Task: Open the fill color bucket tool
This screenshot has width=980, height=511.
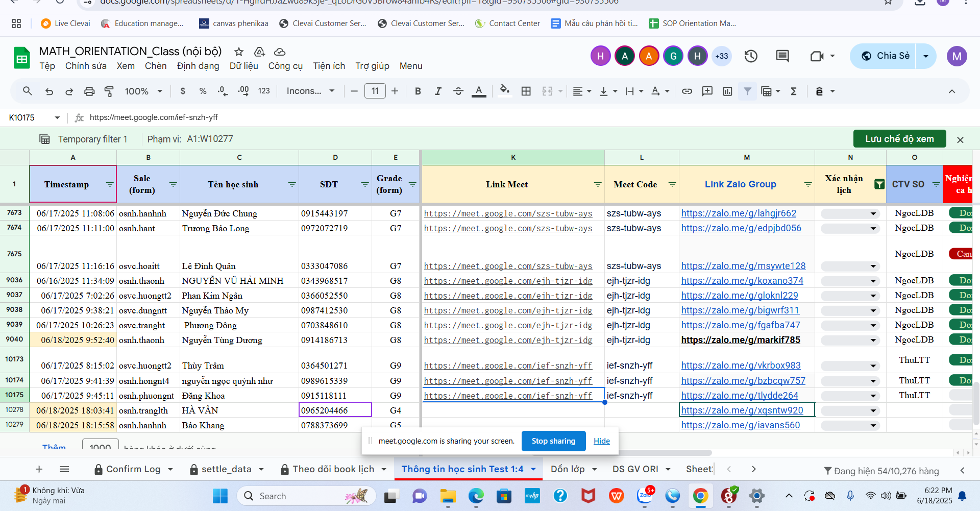Action: pos(504,91)
